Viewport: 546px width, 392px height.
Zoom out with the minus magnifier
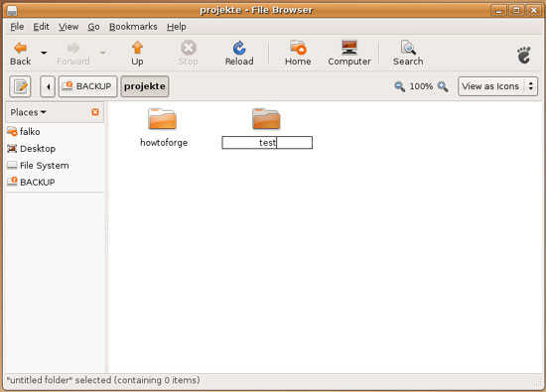pos(399,86)
